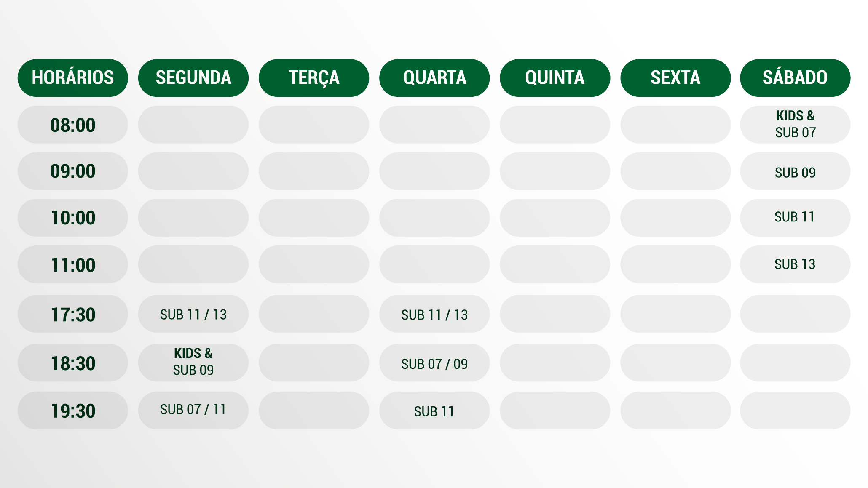
Task: Open Monday's KIDS & SUB 09 class
Action: [x=193, y=363]
